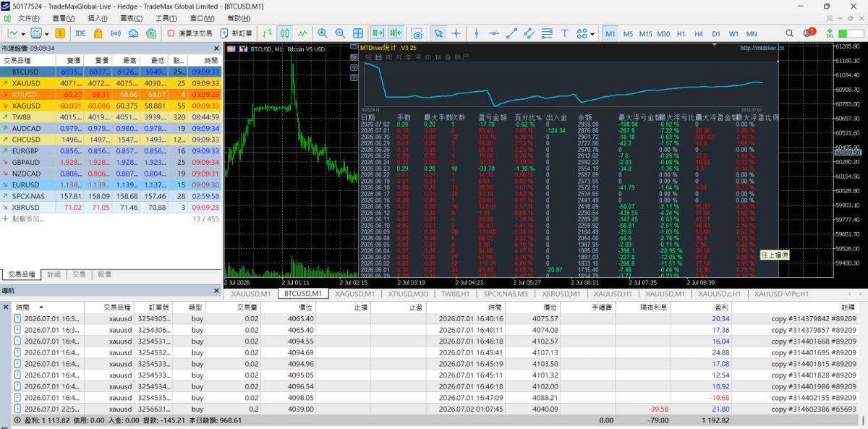Draw an equidistant channel
868x429 pixels.
(x=529, y=33)
